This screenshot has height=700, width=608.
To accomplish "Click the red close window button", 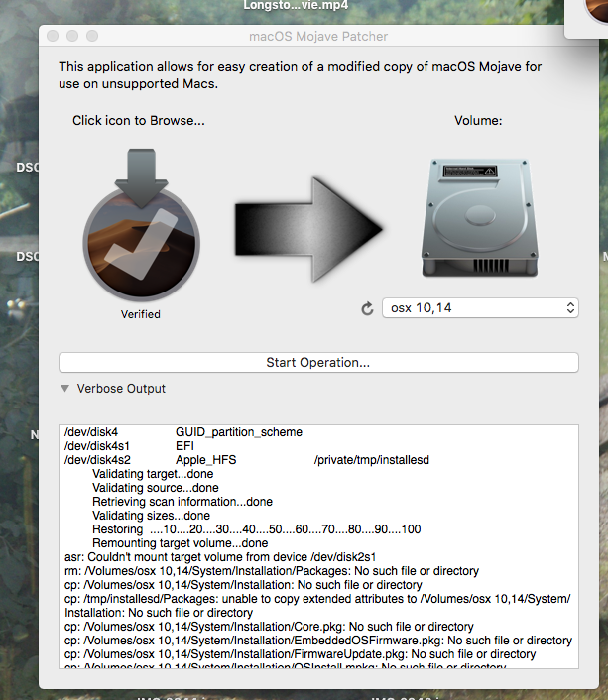I will tap(53, 36).
